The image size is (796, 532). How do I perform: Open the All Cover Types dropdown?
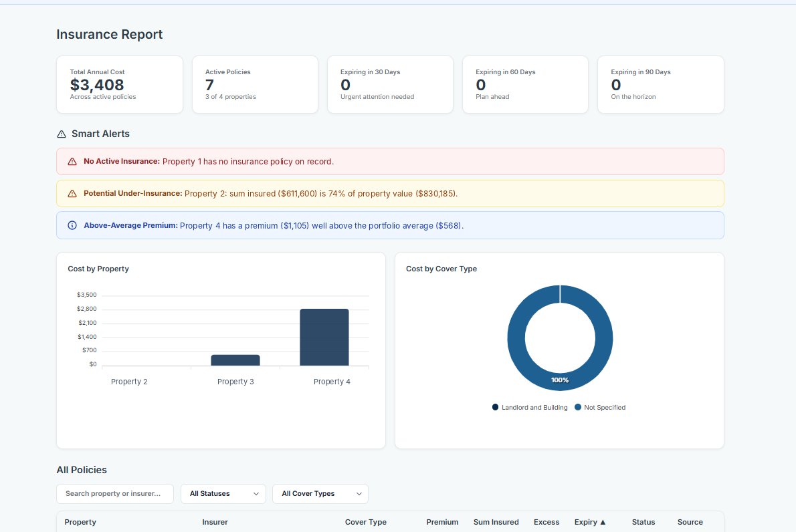pos(320,493)
